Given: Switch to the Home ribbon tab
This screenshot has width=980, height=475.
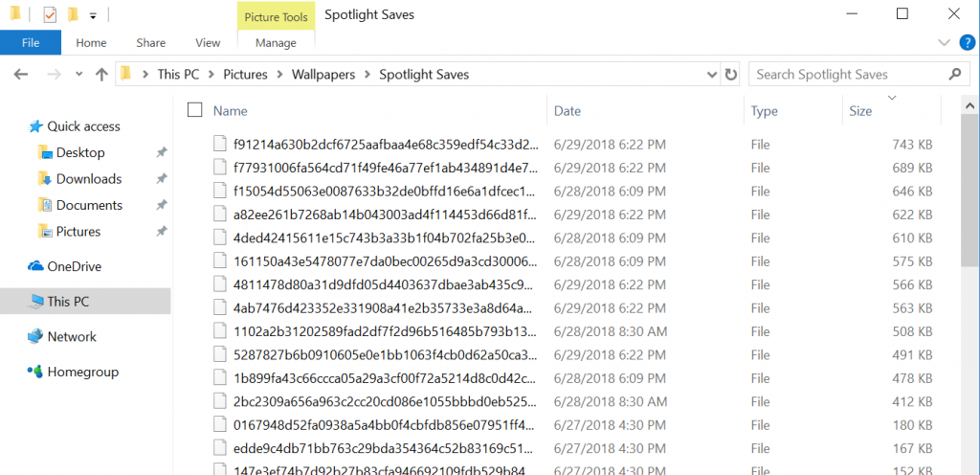Looking at the screenshot, I should tap(91, 42).
